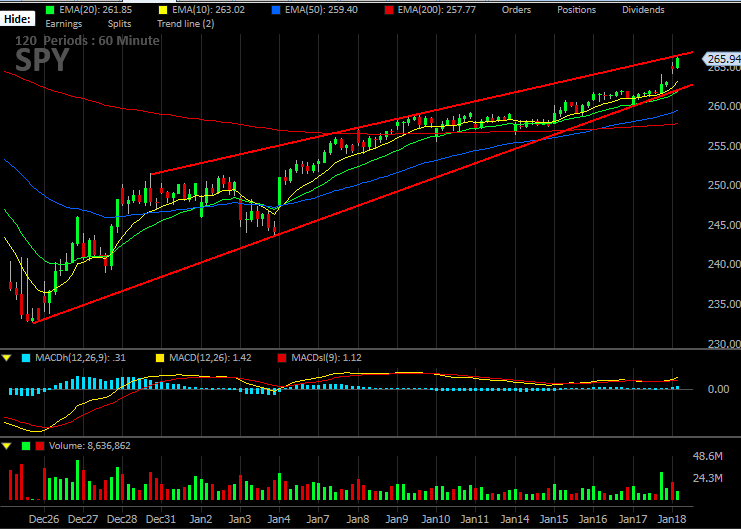Click the Hide: button

click(17, 19)
